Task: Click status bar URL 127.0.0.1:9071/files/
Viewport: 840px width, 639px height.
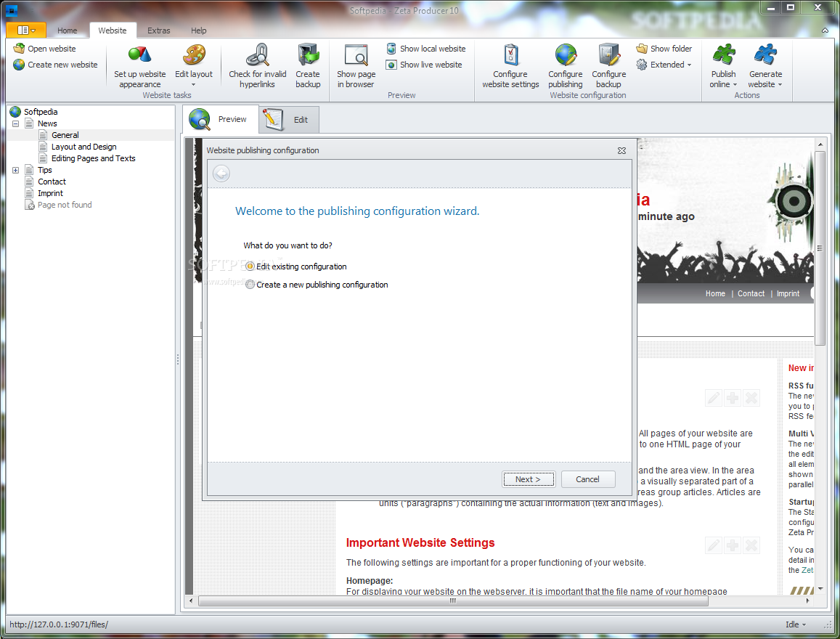Action: click(x=59, y=624)
